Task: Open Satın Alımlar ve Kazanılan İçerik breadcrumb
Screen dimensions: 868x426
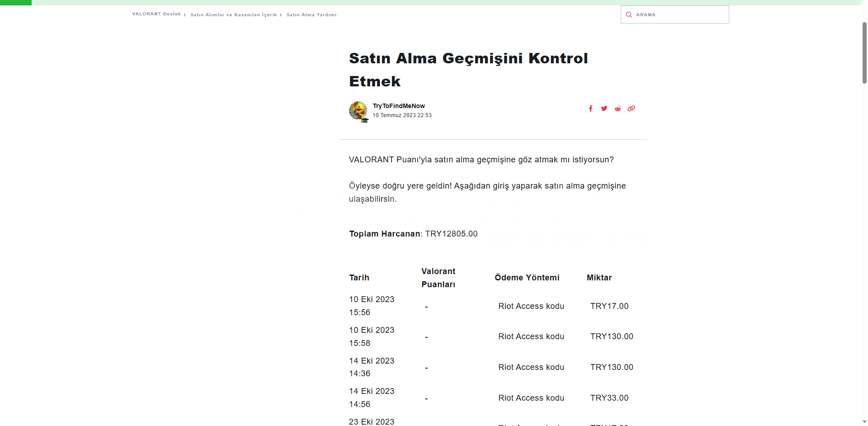Action: pyautogui.click(x=234, y=14)
